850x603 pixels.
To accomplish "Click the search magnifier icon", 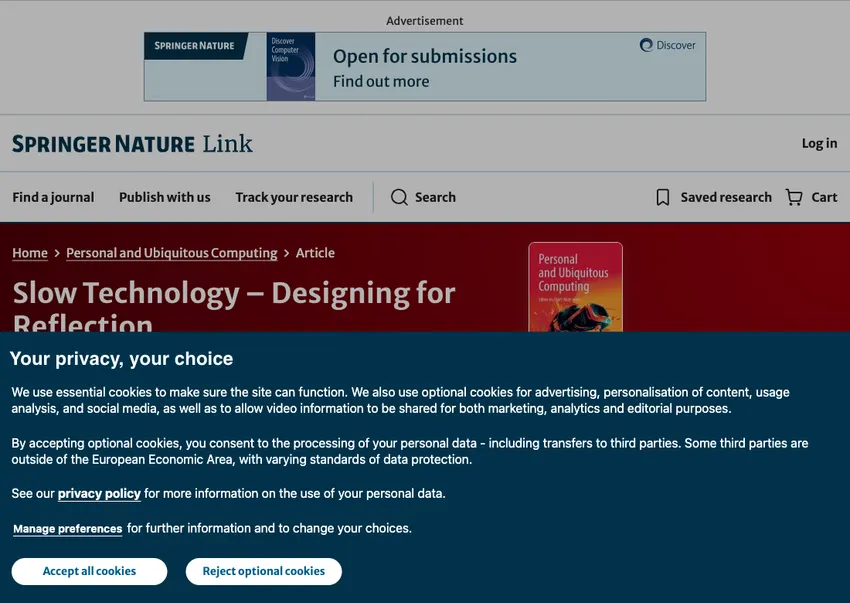I will 399,197.
